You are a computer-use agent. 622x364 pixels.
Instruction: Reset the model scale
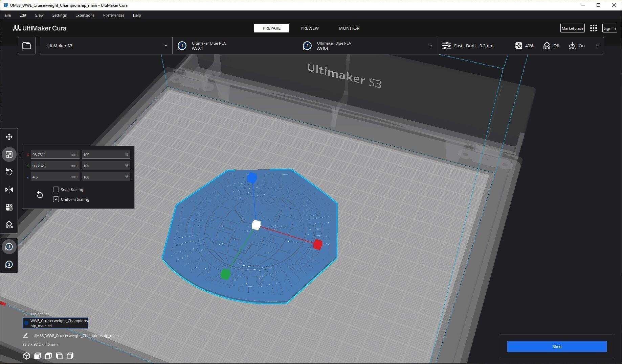click(40, 194)
